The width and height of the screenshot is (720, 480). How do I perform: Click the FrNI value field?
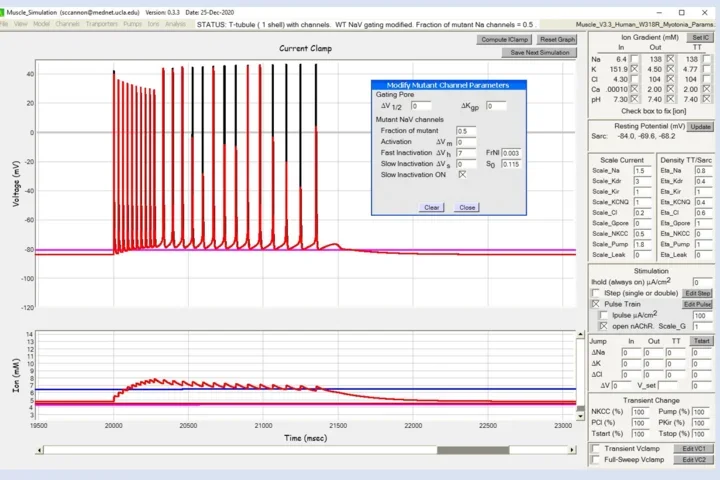[511, 153]
